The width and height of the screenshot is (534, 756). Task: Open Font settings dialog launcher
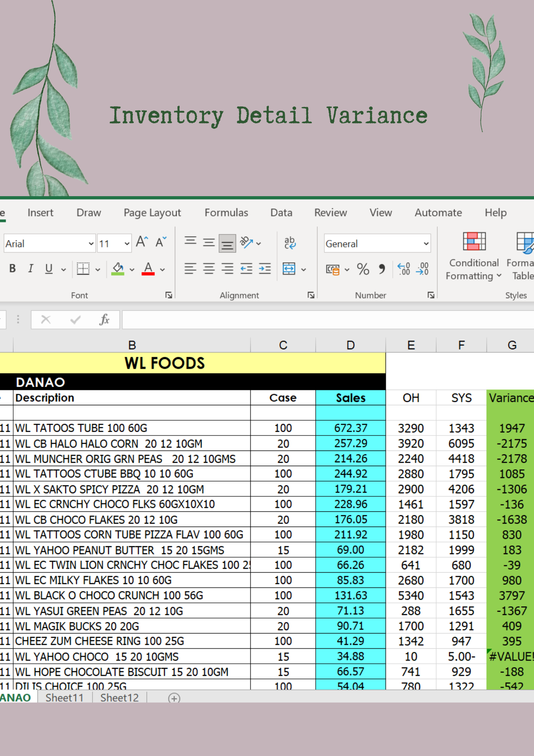pyautogui.click(x=168, y=295)
